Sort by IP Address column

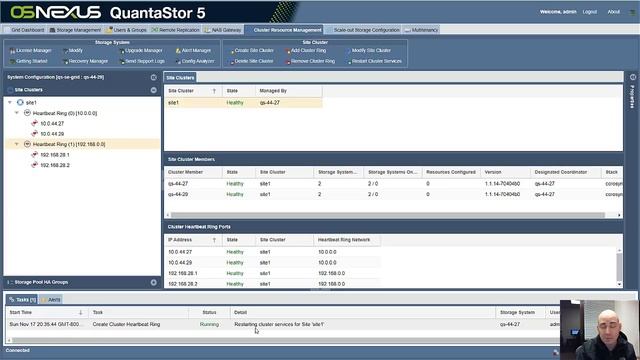193,240
